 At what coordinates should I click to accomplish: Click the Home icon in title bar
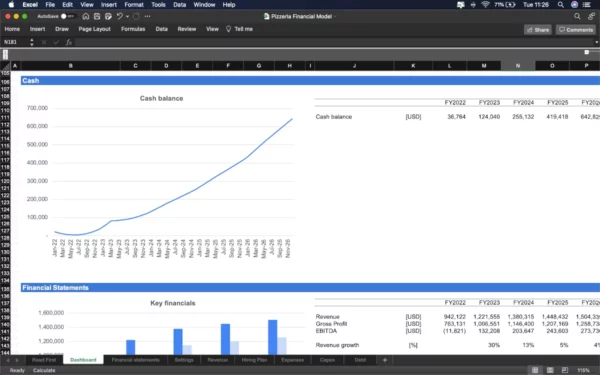click(x=86, y=16)
